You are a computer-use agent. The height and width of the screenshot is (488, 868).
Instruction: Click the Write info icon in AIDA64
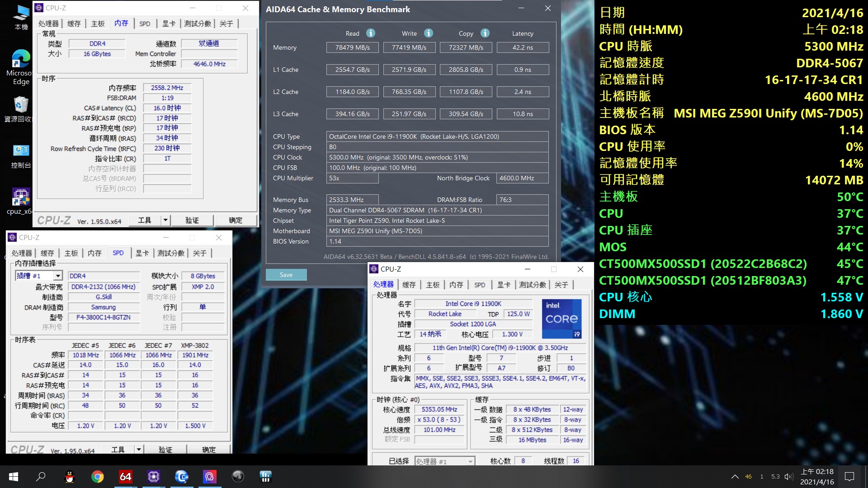click(x=429, y=33)
